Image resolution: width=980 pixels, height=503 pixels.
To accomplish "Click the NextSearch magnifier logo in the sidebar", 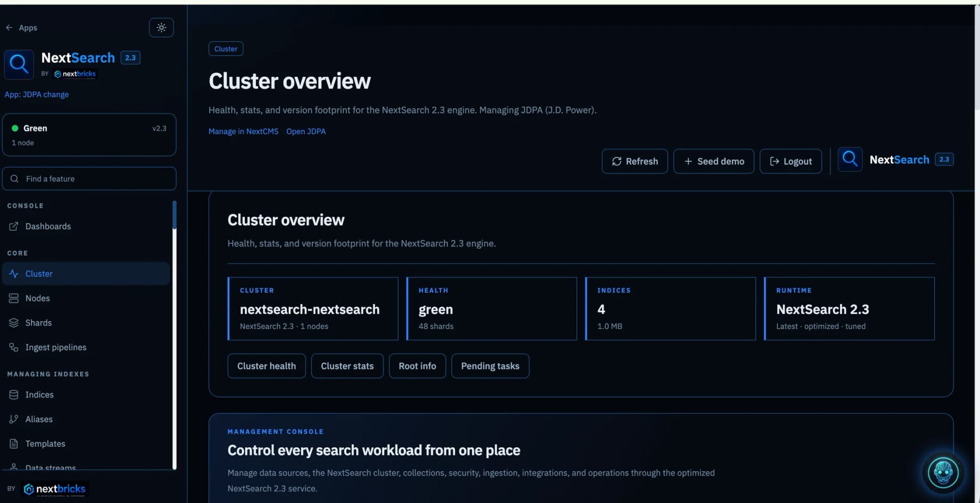I will click(x=19, y=64).
